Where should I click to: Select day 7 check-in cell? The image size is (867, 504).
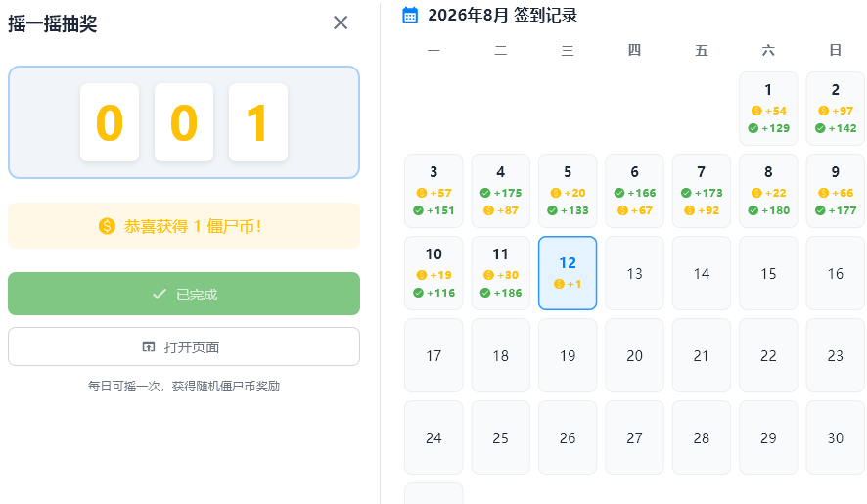701,191
